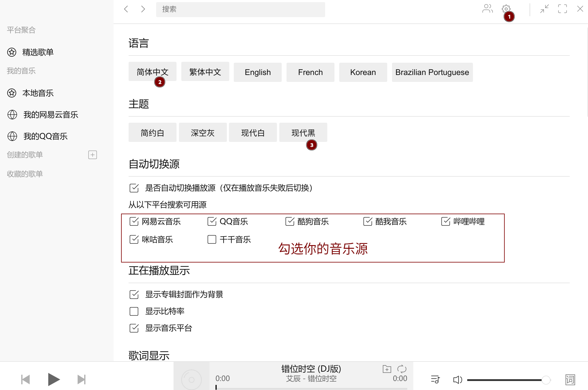Enable 显示比特率 checkbox
The image size is (588, 390).
tap(134, 311)
